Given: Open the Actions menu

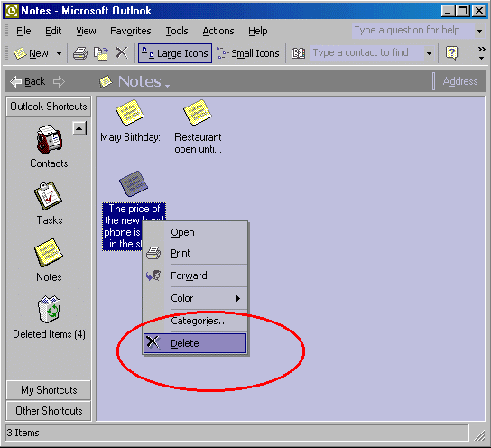Looking at the screenshot, I should pyautogui.click(x=218, y=31).
